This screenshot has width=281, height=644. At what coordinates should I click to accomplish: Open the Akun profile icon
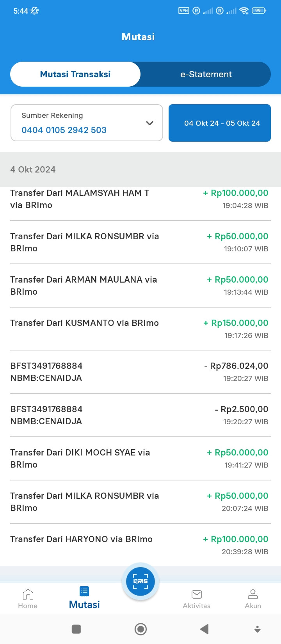(x=253, y=594)
